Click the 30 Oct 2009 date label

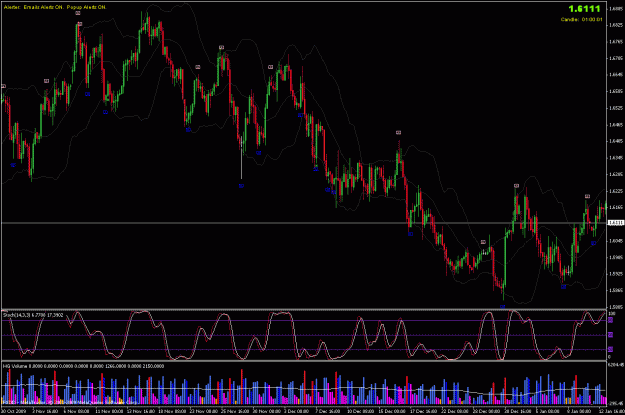coord(14,411)
